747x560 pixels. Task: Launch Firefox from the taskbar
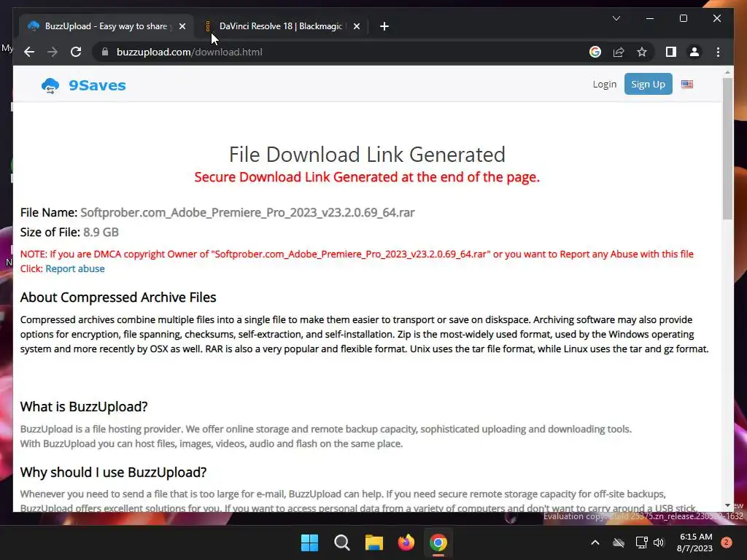click(x=406, y=542)
